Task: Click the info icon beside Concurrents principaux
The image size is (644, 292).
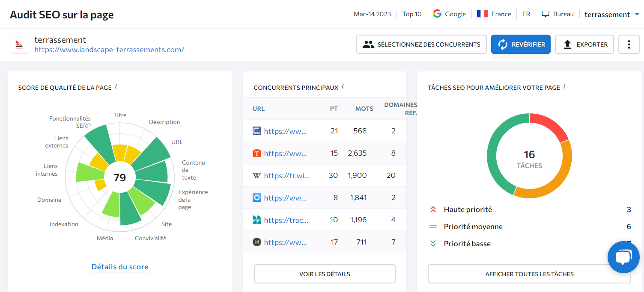Action: pos(343,87)
